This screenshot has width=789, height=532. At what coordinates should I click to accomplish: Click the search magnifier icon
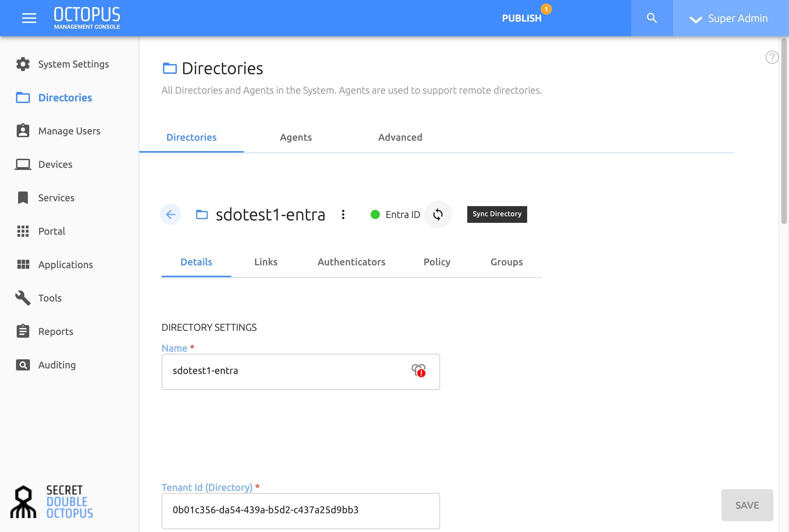coord(652,18)
